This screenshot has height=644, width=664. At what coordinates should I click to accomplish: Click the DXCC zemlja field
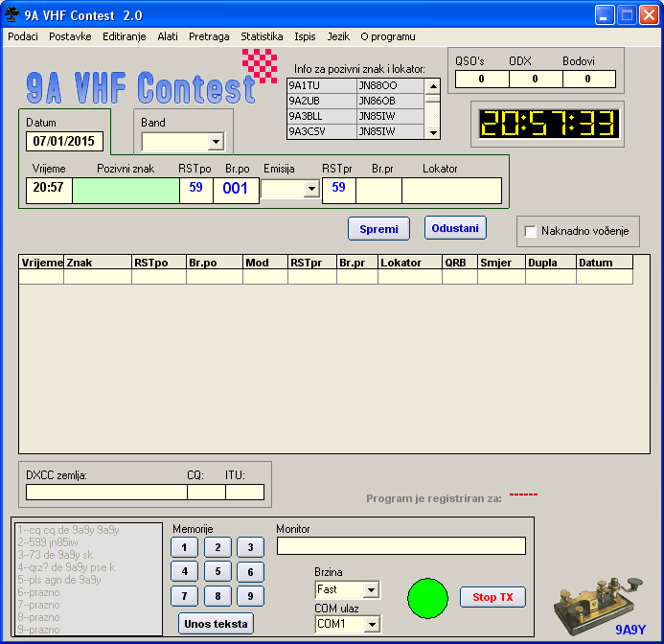(x=106, y=493)
